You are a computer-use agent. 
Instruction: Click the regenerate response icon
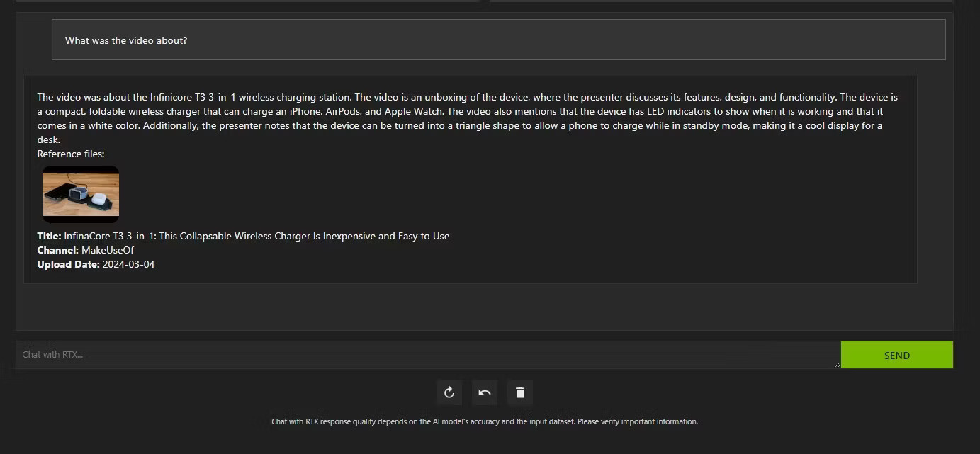[449, 392]
